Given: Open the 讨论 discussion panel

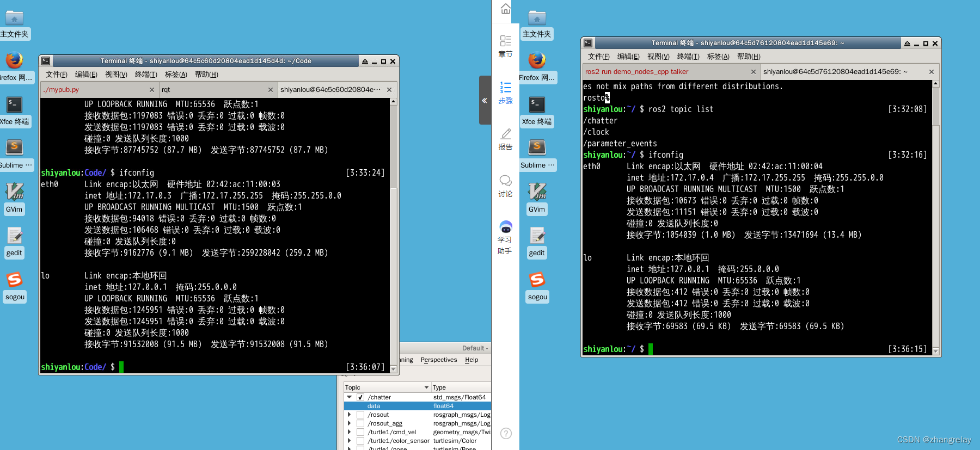Looking at the screenshot, I should (x=505, y=186).
